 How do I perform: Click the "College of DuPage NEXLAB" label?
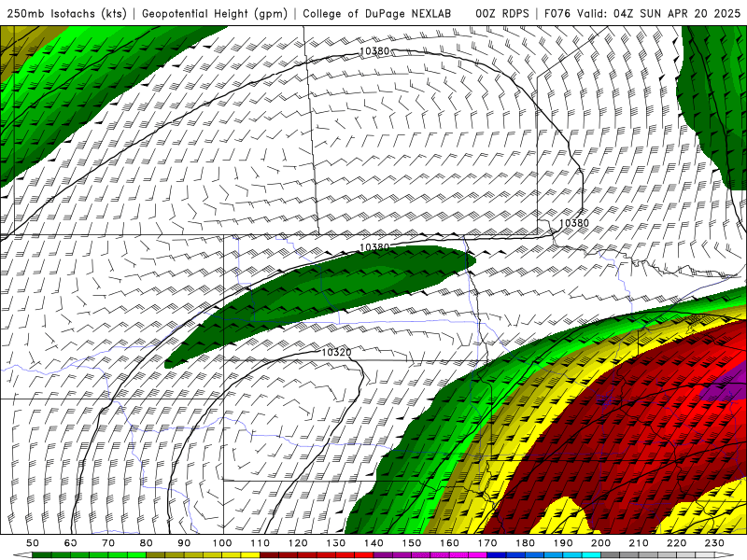point(377,13)
